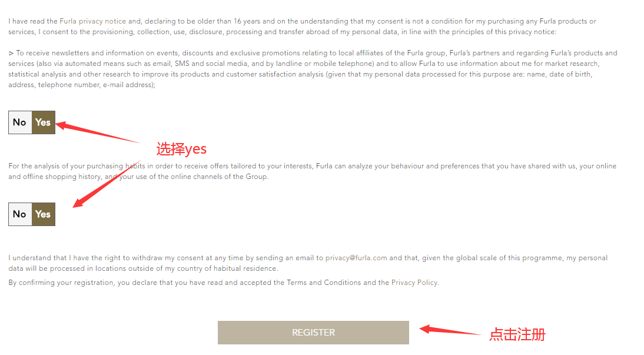Click the red '点击注册' annotation text
The width and height of the screenshot is (644, 355).
(517, 334)
